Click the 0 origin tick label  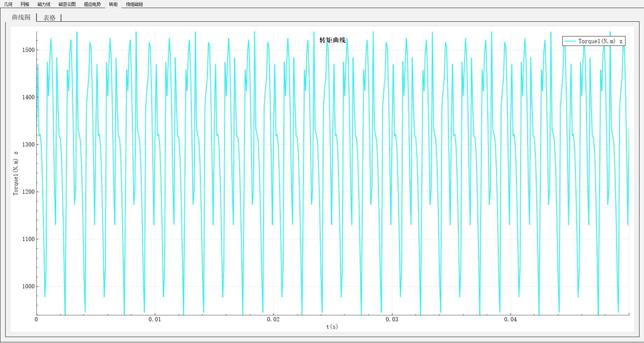point(36,319)
